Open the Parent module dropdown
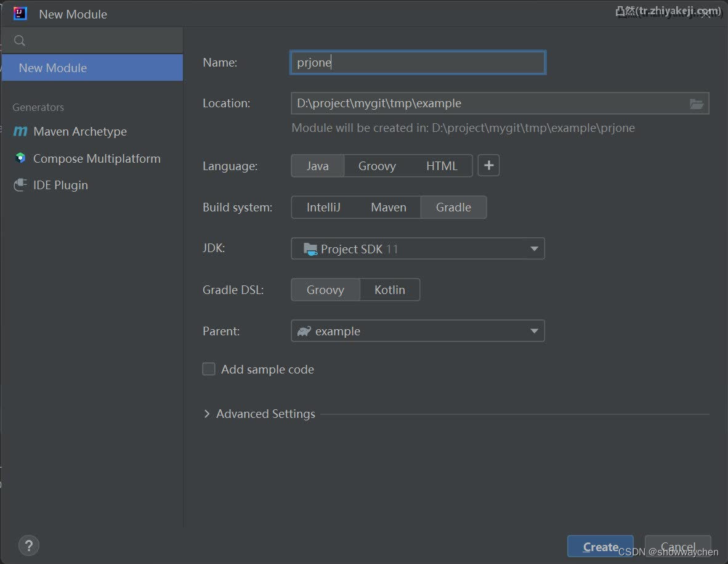728x564 pixels. [x=418, y=331]
